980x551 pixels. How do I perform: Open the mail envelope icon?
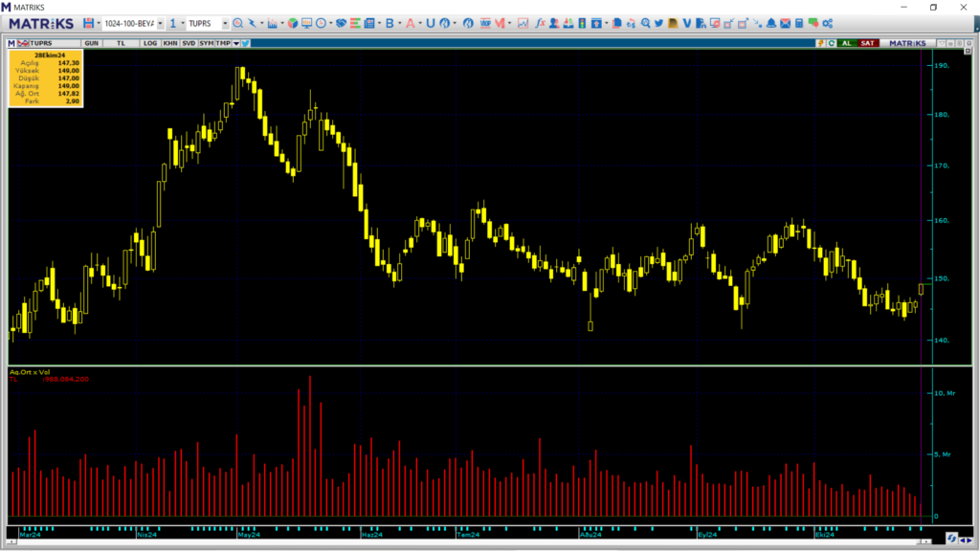[785, 23]
